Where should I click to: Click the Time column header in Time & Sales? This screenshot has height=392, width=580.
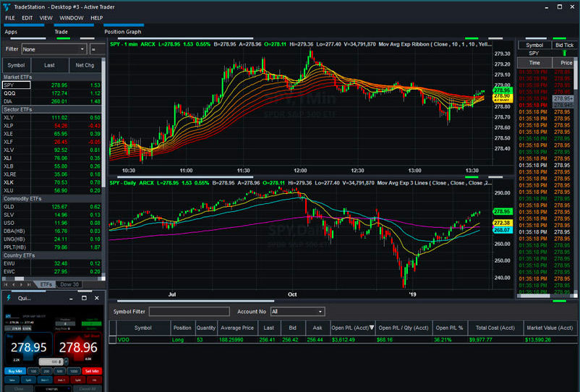(534, 63)
